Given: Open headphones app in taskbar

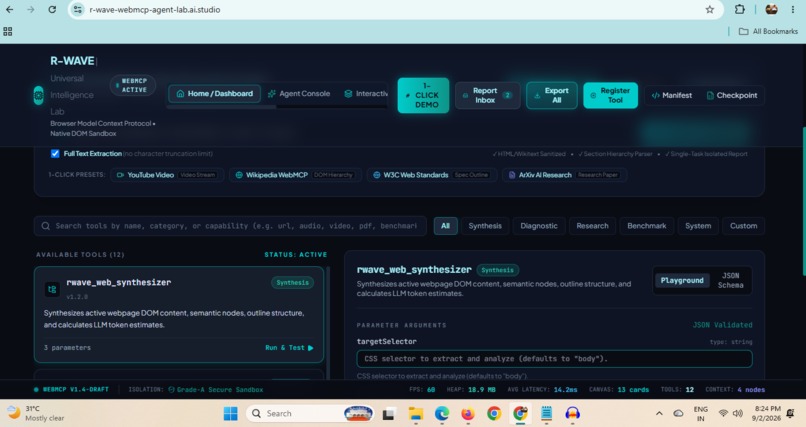Looking at the screenshot, I should pos(573,413).
